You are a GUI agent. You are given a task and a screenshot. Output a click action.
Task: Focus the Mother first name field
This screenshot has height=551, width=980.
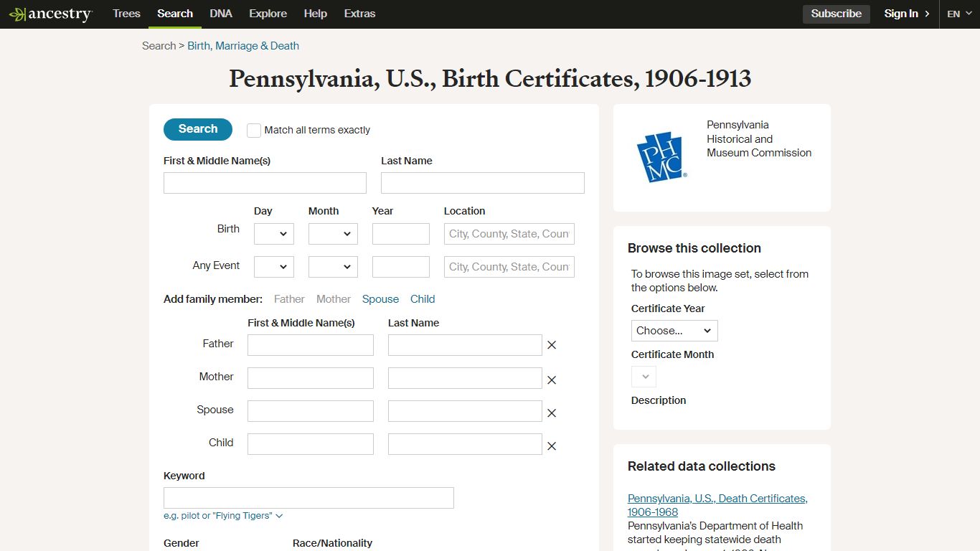pos(311,378)
